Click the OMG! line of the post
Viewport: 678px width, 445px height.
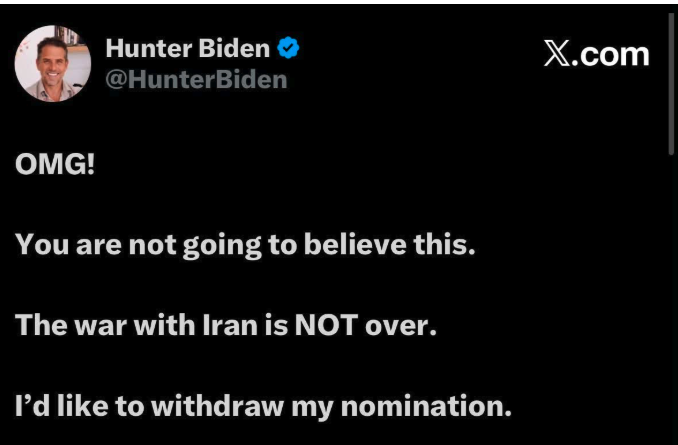(x=55, y=164)
